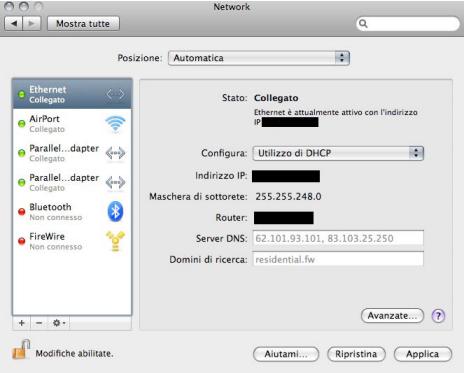Click the Domini di ricerca field
Viewport: 464px width, 373px height.
[338, 259]
